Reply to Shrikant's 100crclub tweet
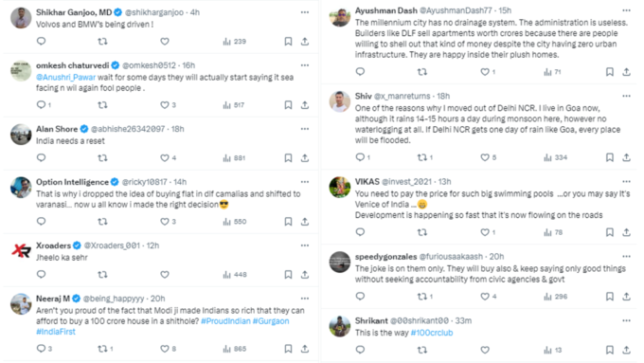This screenshot has width=644, height=363. (x=360, y=350)
